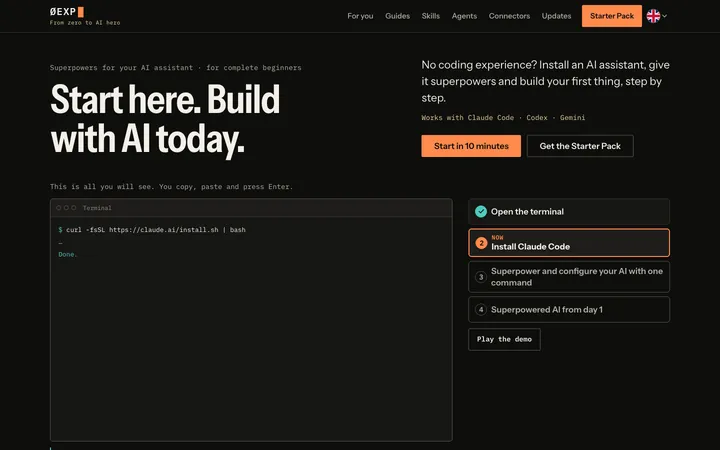720x450 pixels.
Task: Click the No coding experience paragraph
Action: tap(546, 81)
